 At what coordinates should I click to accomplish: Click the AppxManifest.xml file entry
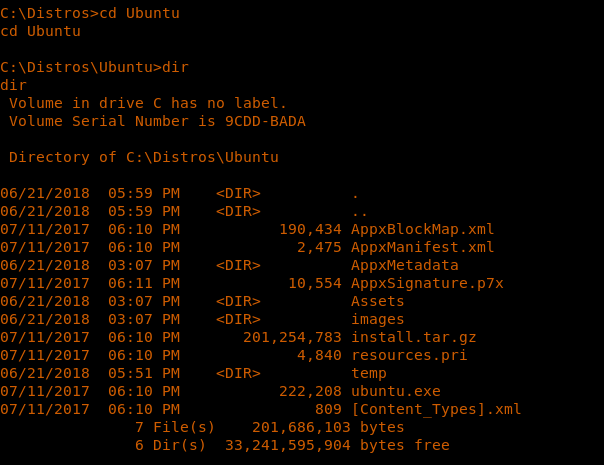pyautogui.click(x=422, y=247)
